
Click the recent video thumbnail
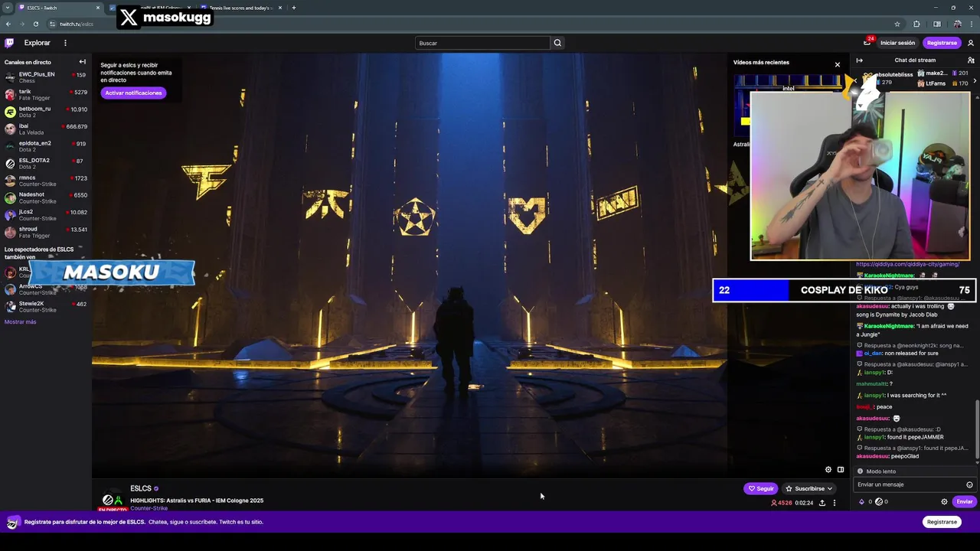tap(789, 107)
